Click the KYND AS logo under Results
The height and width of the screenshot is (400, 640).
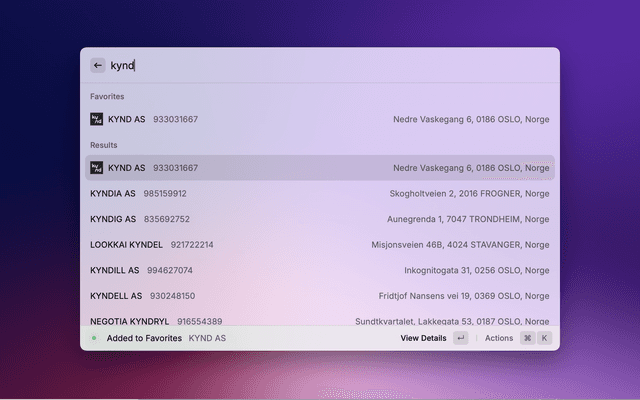pos(97,168)
